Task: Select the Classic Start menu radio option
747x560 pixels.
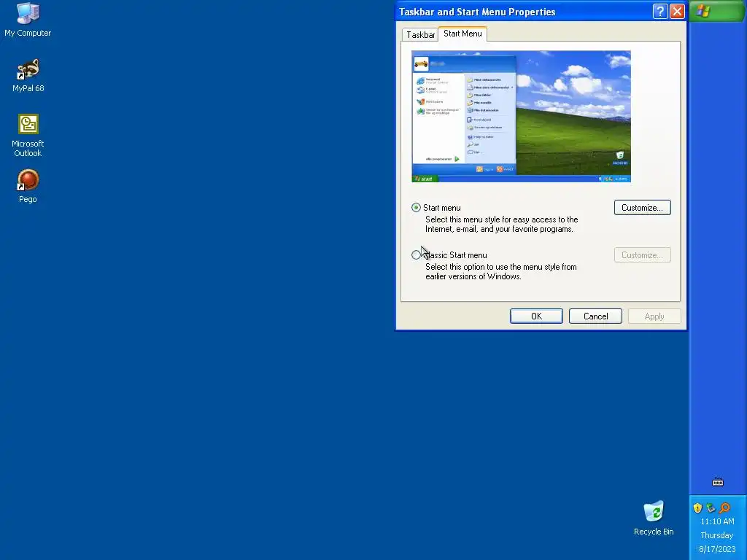Action: point(416,254)
